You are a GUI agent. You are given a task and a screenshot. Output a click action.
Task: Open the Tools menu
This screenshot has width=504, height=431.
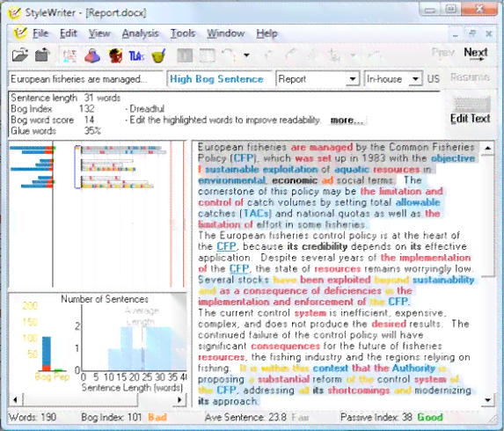(x=183, y=33)
